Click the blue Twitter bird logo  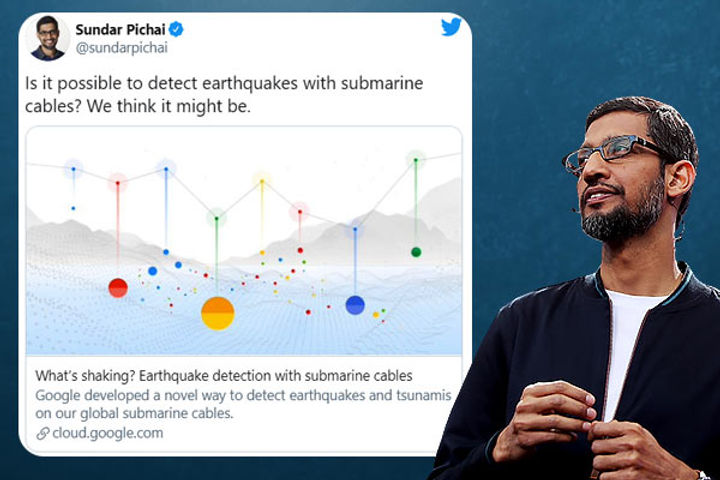point(451,27)
